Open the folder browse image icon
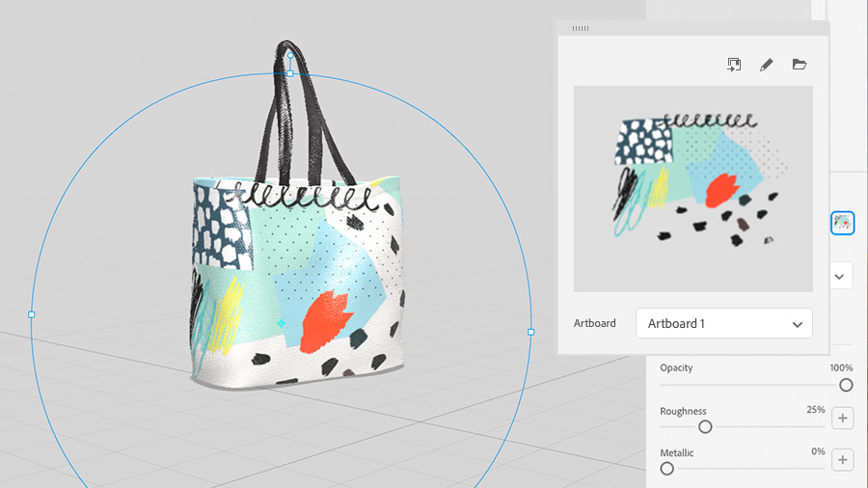 click(x=799, y=65)
